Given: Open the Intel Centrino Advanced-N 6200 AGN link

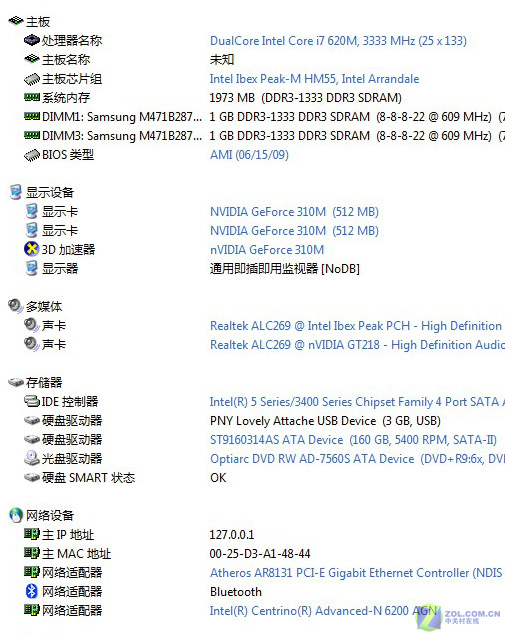Looking at the screenshot, I should (323, 611).
